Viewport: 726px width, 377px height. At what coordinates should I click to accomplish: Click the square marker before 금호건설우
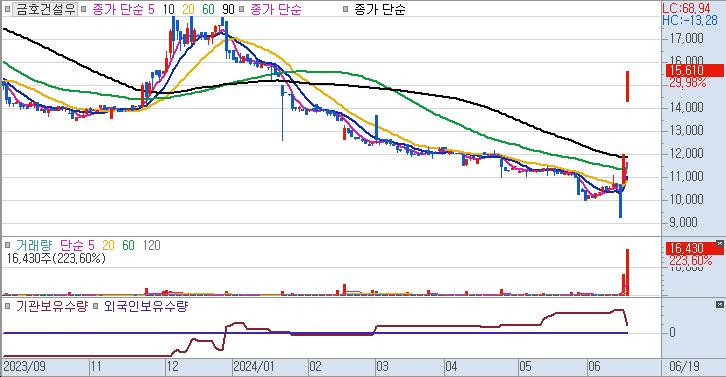[7, 9]
